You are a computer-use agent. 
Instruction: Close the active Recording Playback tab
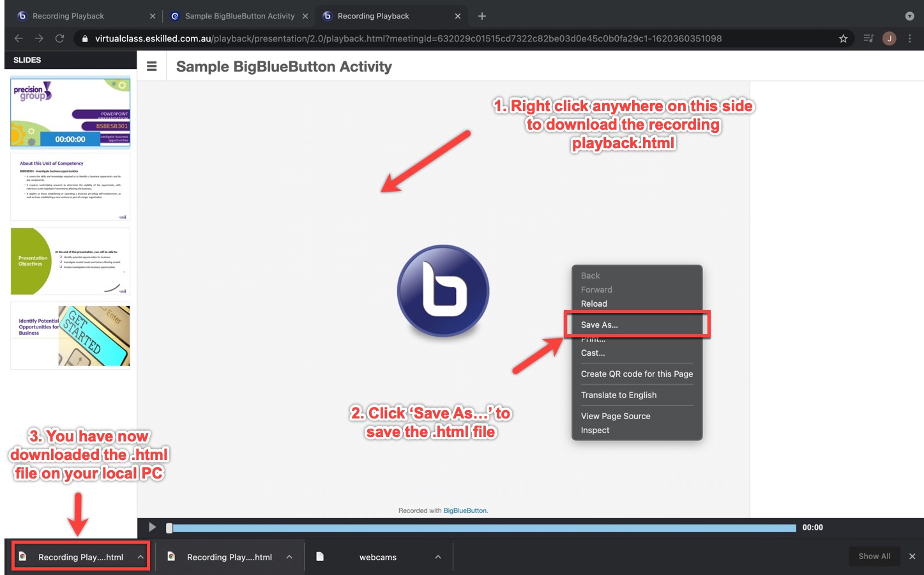tap(457, 16)
